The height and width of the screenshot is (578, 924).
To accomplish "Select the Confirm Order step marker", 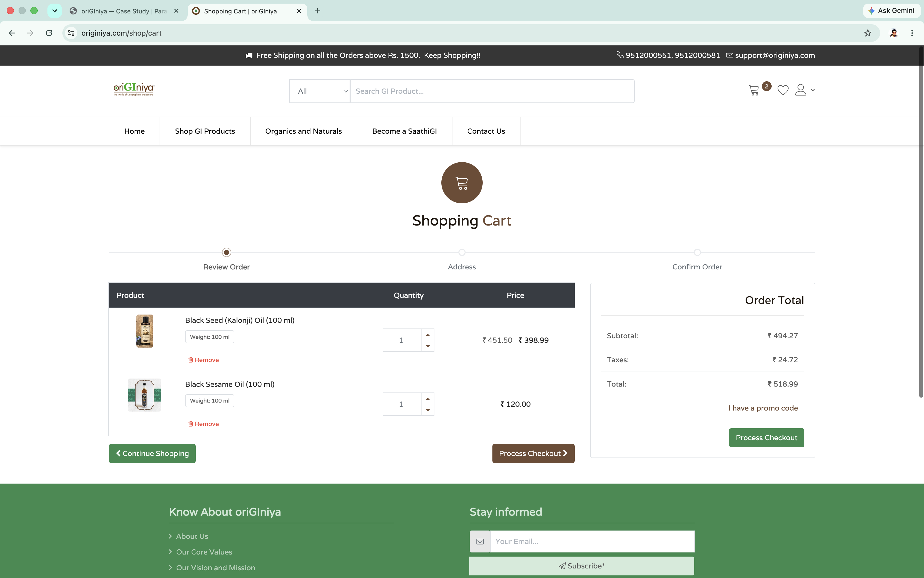I will (x=697, y=252).
